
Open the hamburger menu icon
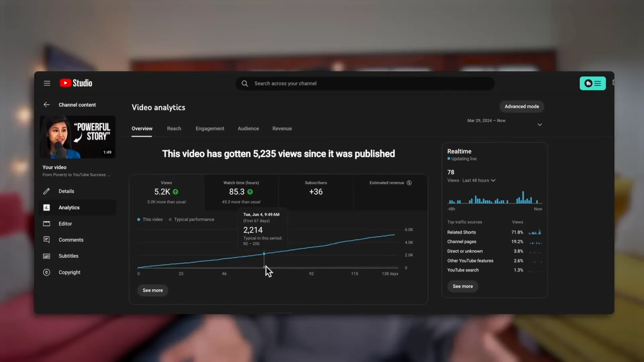(x=47, y=83)
